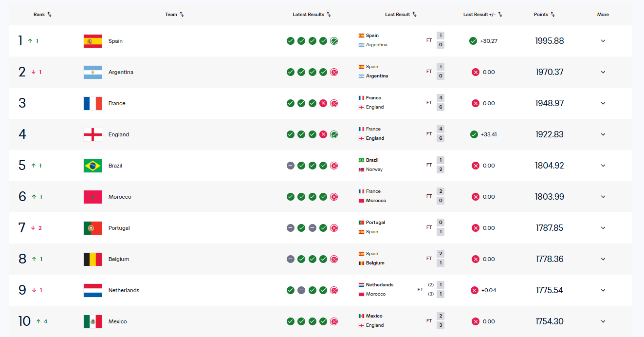Click the Brazil flag icon
This screenshot has width=644, height=337.
[x=92, y=166]
